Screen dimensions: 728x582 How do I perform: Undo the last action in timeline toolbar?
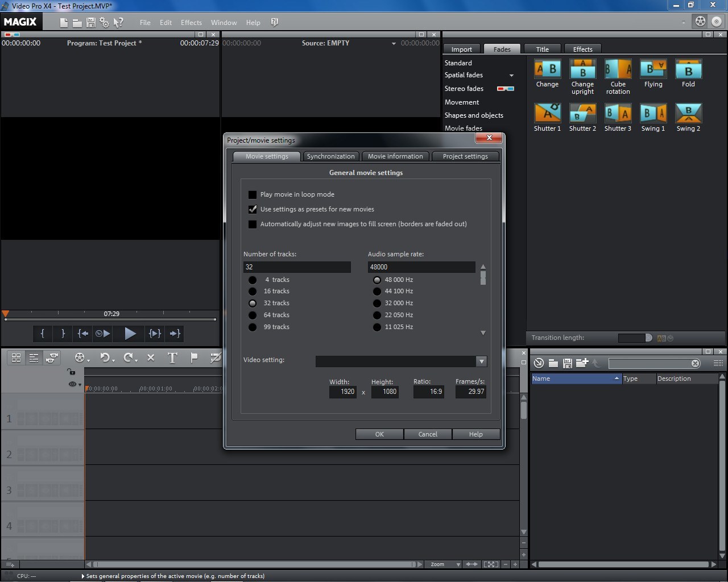[x=105, y=357]
